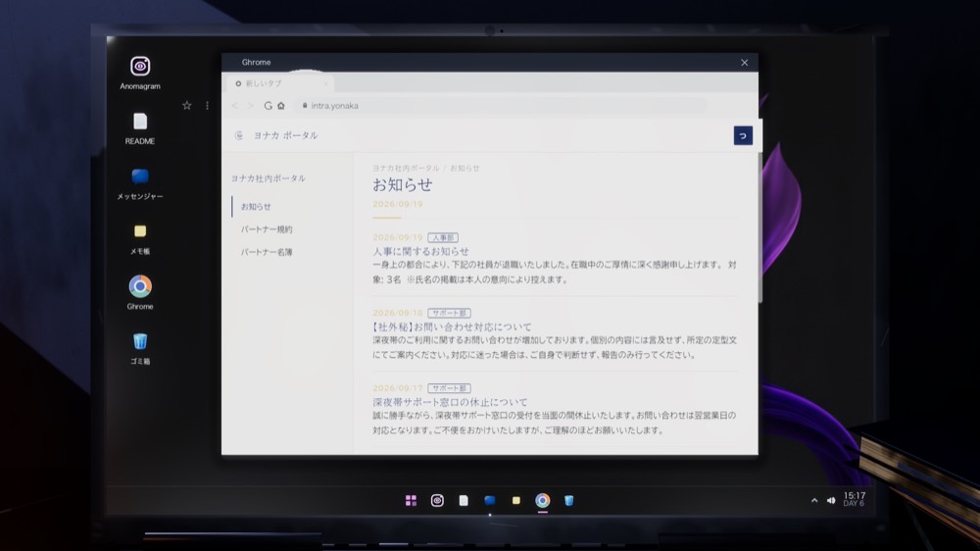Click the お知らせ page heading
980x551 pixels.
point(403,184)
